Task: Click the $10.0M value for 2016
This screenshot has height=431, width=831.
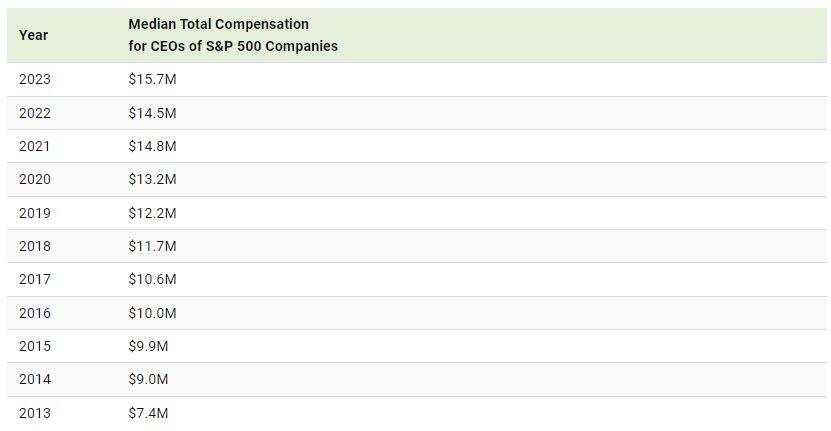Action: point(152,313)
